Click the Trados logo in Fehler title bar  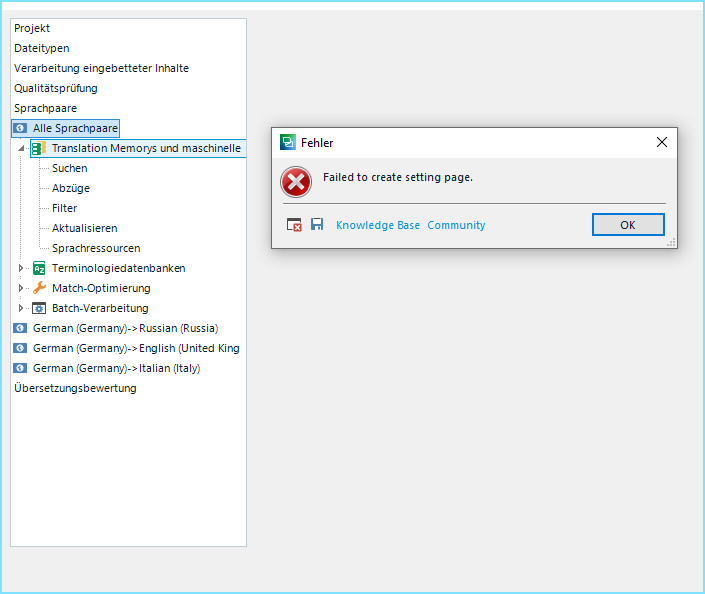coord(288,142)
